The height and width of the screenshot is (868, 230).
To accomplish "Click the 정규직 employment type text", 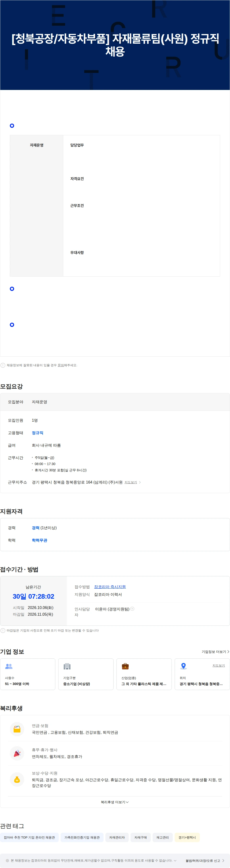I will pyautogui.click(x=37, y=433).
